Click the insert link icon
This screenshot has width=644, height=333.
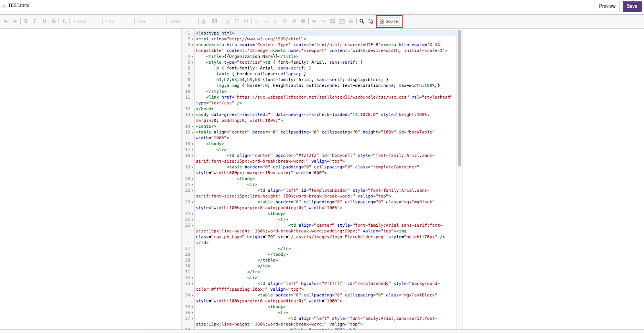click(x=314, y=21)
